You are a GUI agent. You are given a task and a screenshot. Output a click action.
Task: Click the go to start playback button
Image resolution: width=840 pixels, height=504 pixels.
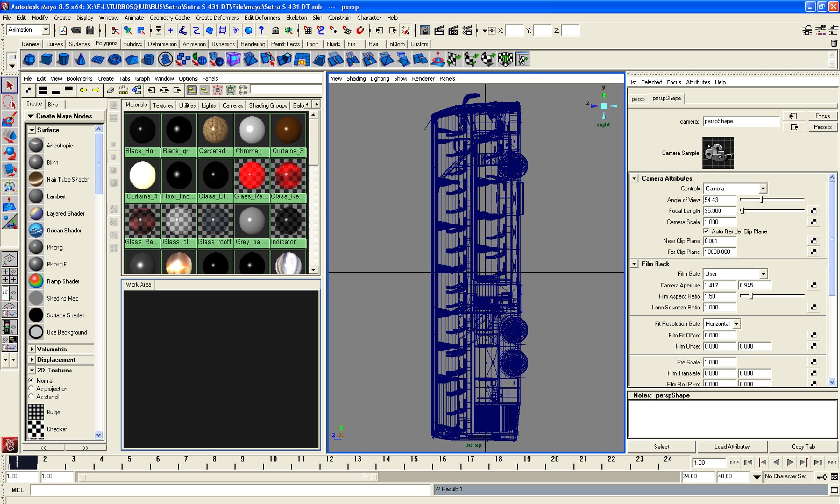pyautogui.click(x=734, y=462)
